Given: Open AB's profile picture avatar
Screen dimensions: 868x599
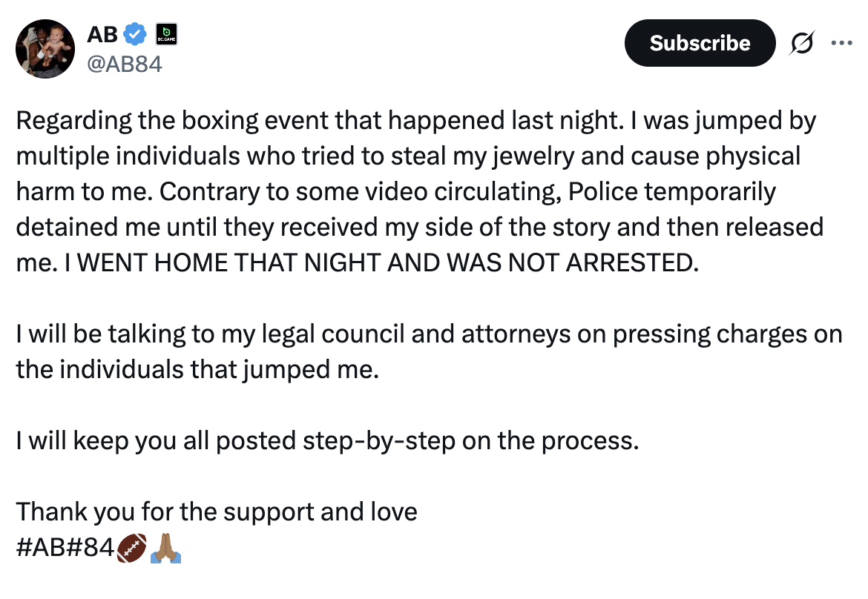Looking at the screenshot, I should point(45,49).
